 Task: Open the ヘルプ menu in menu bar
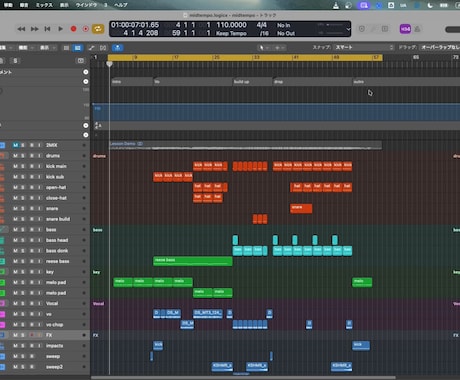pos(121,5)
